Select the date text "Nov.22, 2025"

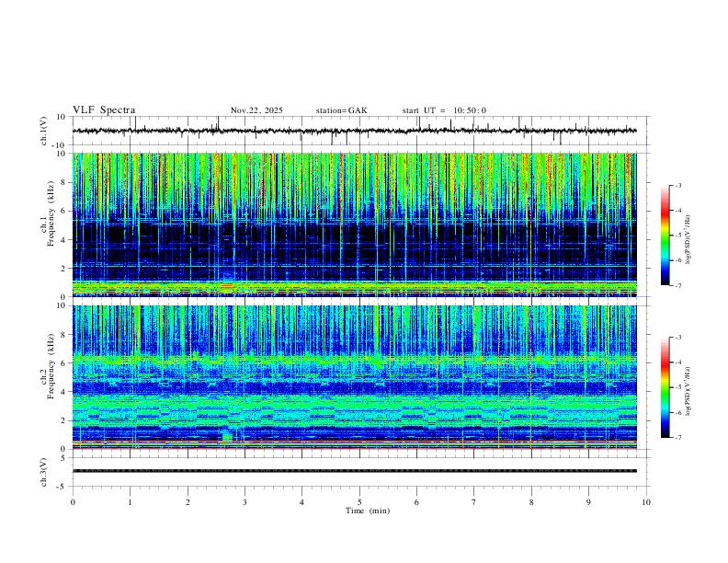(256, 110)
